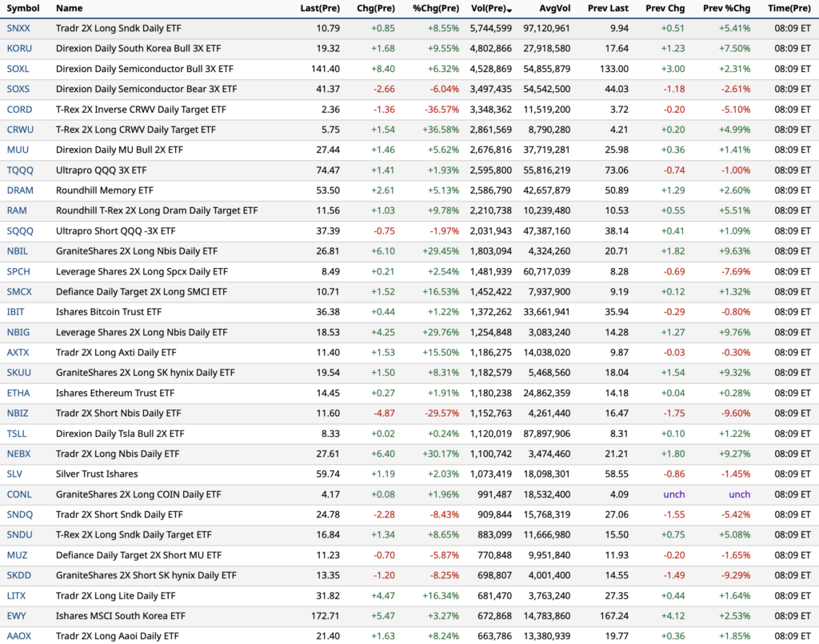Open the AAOX symbol link
Viewport: 819px width, 644px height.
(19, 636)
